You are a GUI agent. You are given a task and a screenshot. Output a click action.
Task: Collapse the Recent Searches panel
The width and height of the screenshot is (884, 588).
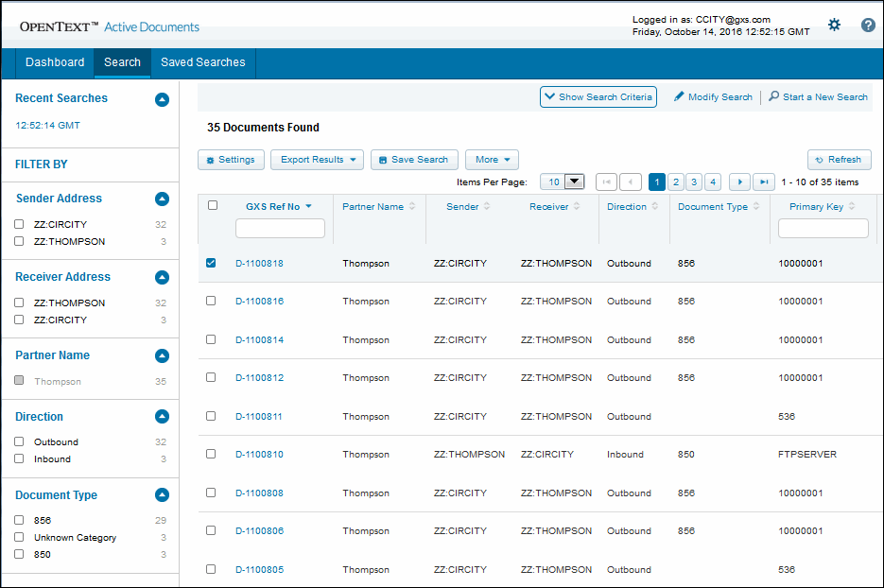(x=162, y=99)
